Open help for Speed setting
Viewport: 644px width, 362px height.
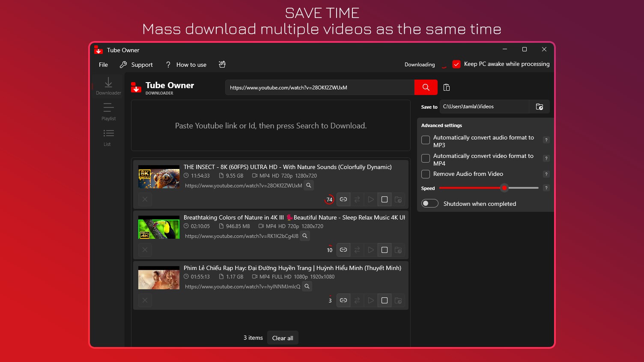pyautogui.click(x=546, y=188)
